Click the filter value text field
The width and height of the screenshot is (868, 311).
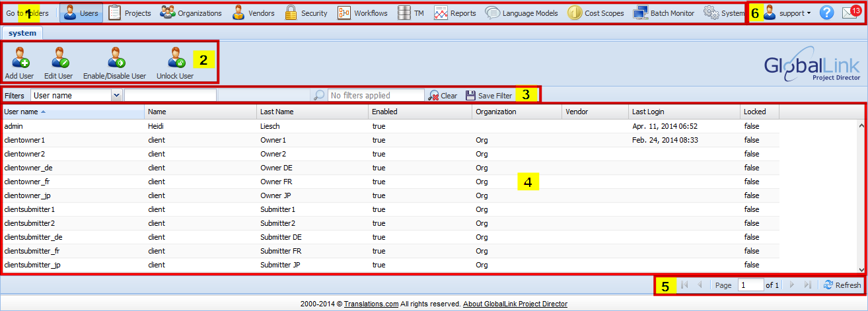tap(170, 96)
